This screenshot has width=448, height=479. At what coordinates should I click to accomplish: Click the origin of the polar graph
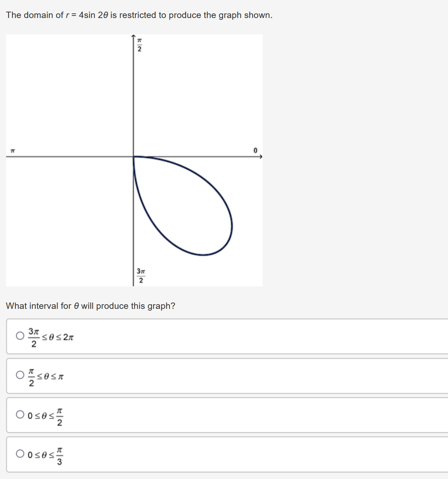134,156
